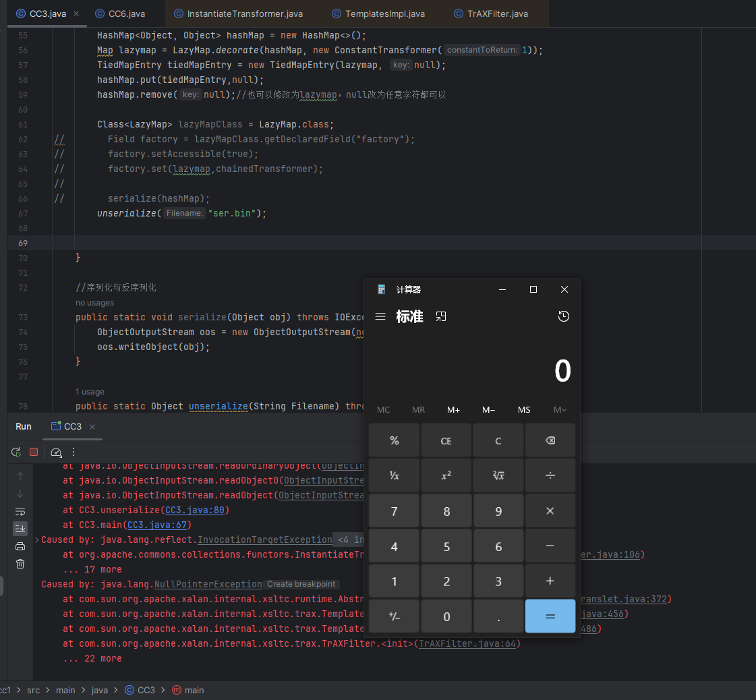Click the print console icon
The height and width of the screenshot is (700, 756).
point(20,546)
